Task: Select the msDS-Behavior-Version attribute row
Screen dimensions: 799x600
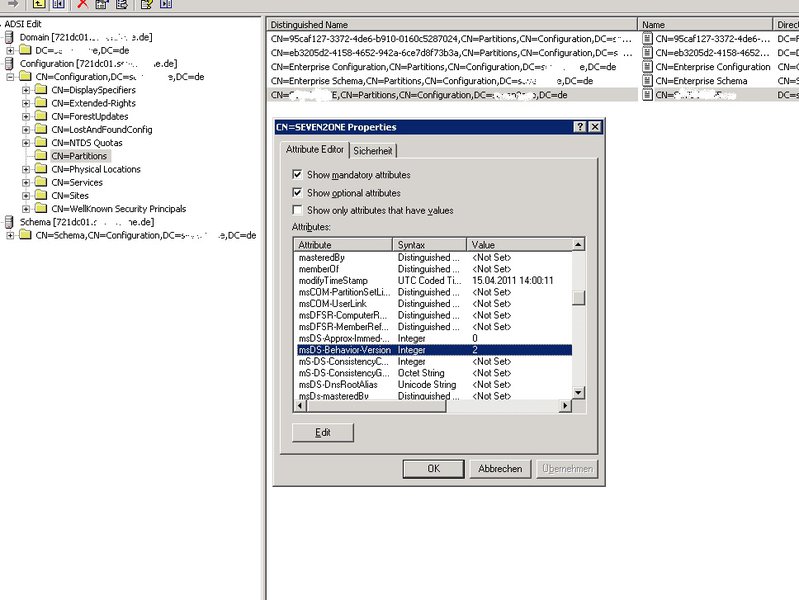Action: tap(434, 350)
